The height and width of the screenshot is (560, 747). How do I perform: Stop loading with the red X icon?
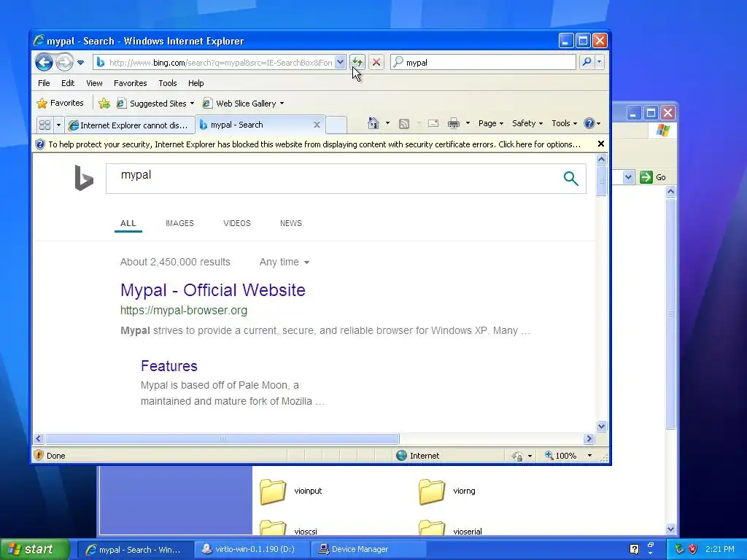coord(376,62)
